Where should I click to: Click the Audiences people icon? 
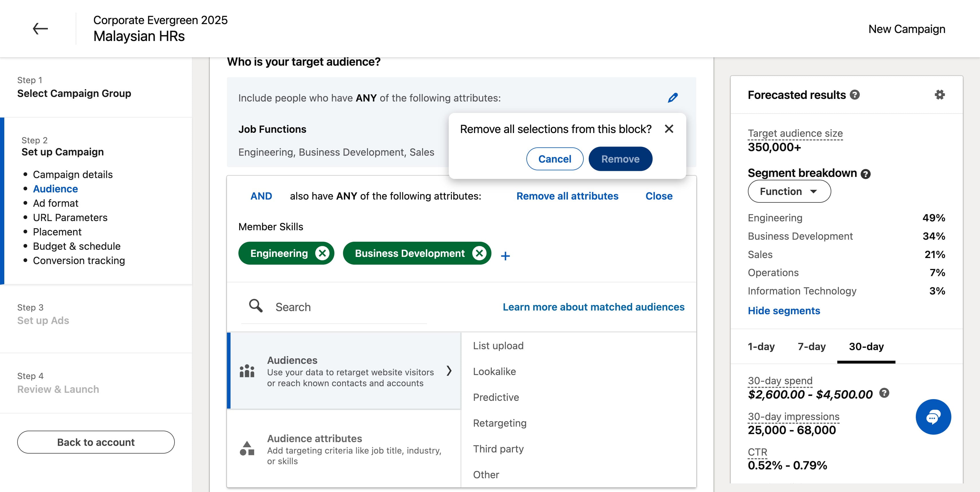247,371
